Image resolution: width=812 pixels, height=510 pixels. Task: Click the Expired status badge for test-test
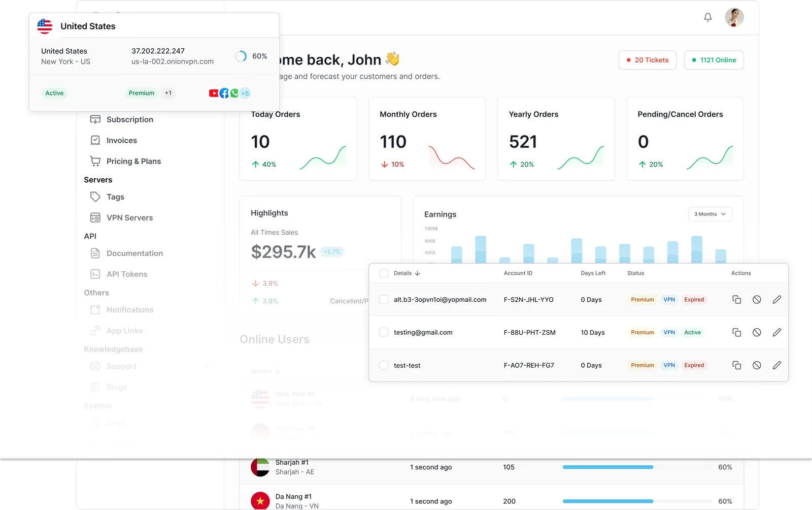point(694,365)
